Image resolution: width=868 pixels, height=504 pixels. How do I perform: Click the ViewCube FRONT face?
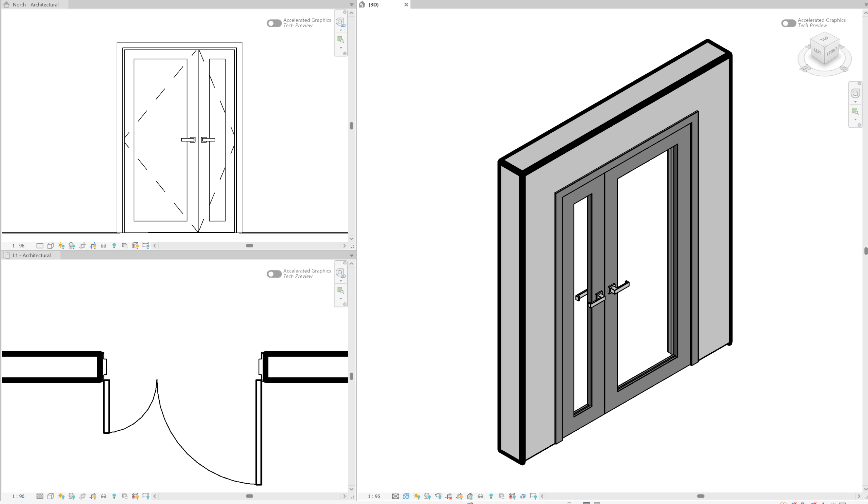coord(831,52)
